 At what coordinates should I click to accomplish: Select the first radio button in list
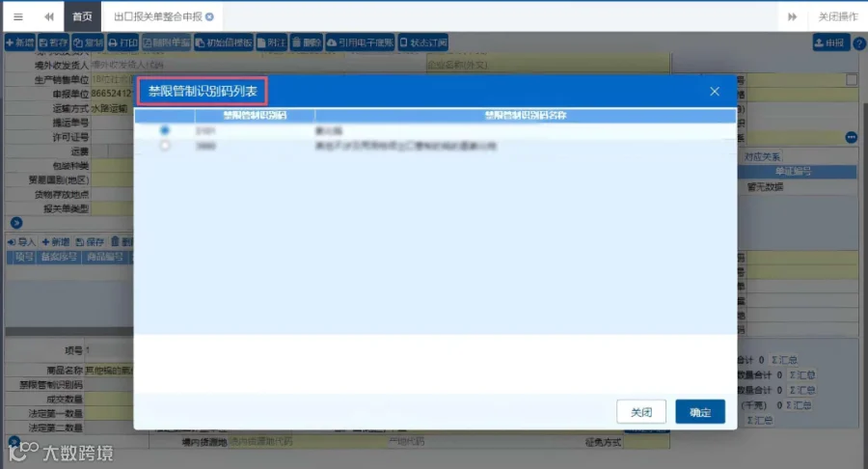coord(164,130)
